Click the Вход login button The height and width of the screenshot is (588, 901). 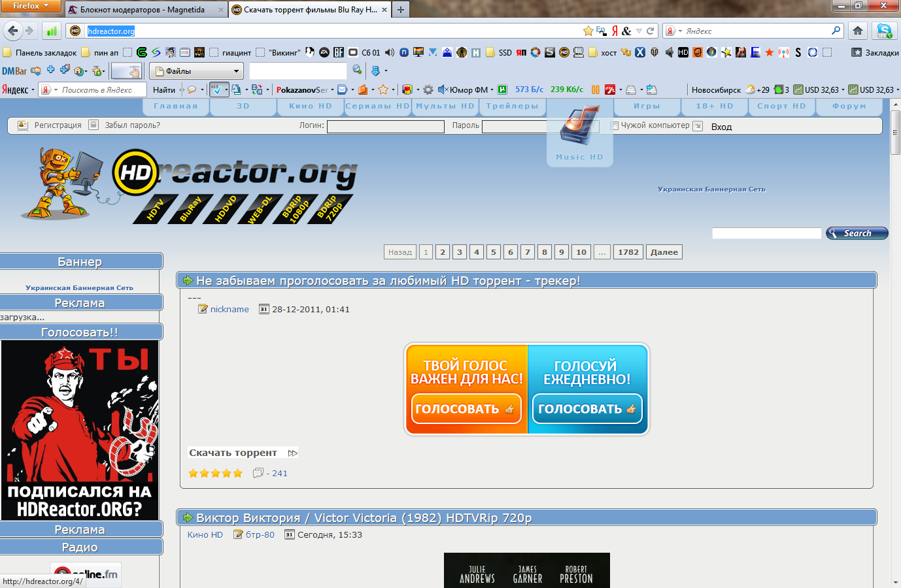(721, 127)
